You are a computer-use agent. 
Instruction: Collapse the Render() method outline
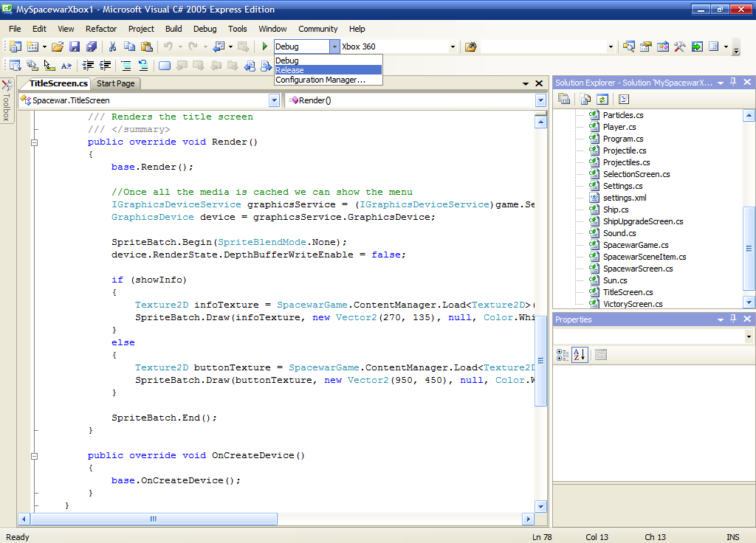click(34, 142)
